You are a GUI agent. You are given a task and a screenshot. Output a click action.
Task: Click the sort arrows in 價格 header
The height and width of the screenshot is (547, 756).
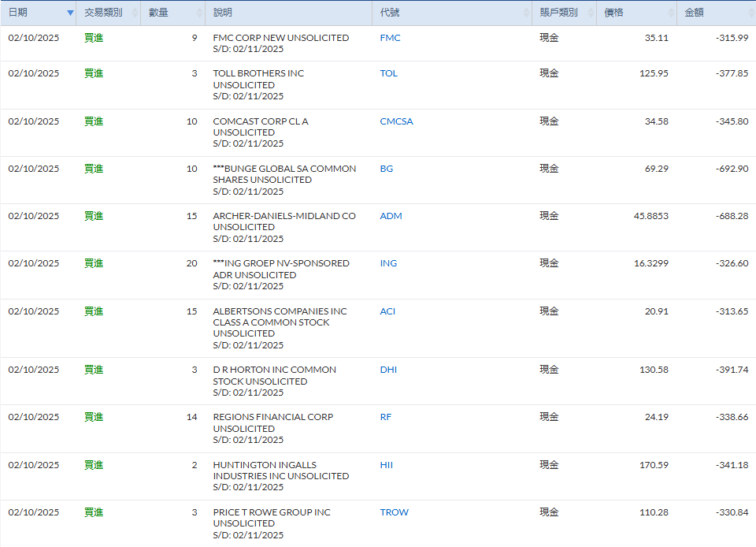(671, 13)
